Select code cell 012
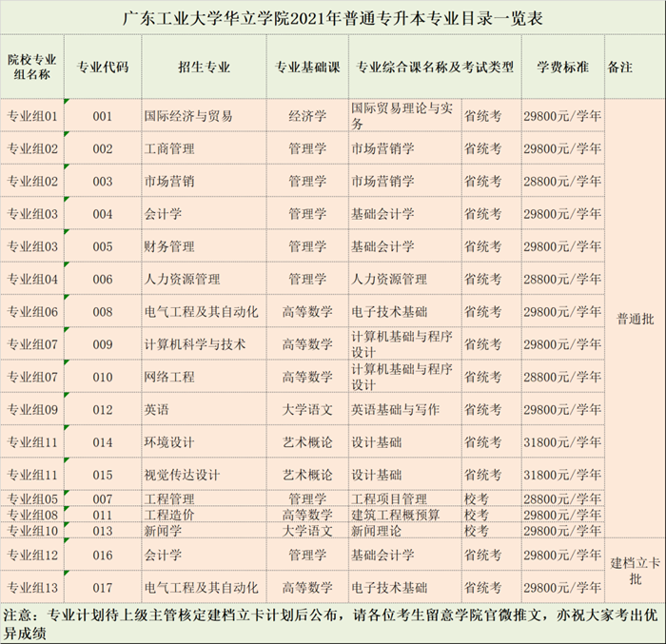666x644 pixels. click(x=103, y=409)
